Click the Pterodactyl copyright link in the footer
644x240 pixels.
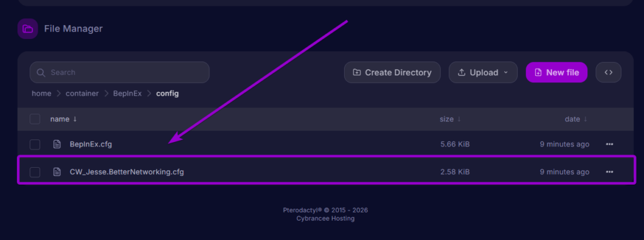point(325,210)
